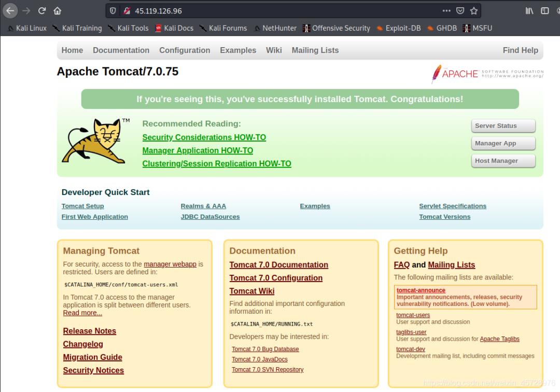Image resolution: width=560 pixels, height=392 pixels.
Task: Open the First Web Application link
Action: (x=95, y=217)
